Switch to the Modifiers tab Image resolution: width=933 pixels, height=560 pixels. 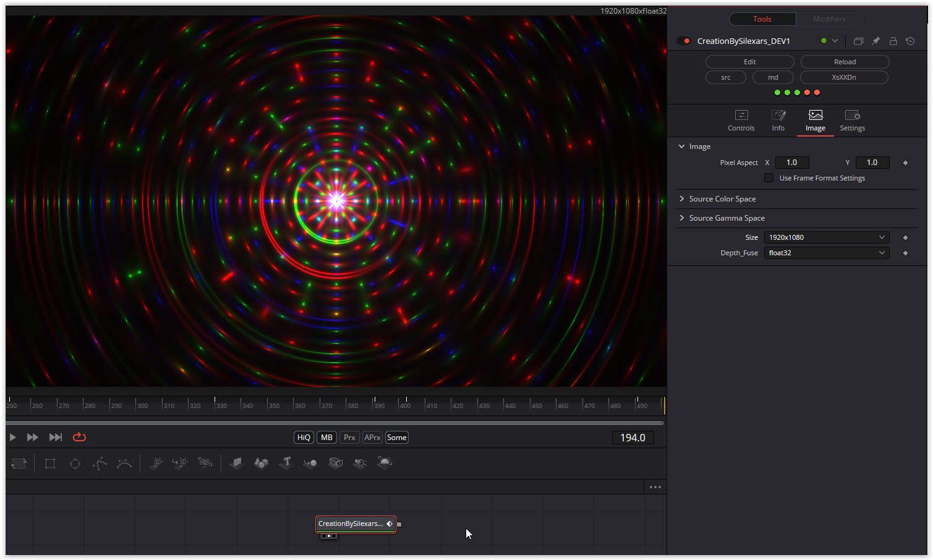829,19
